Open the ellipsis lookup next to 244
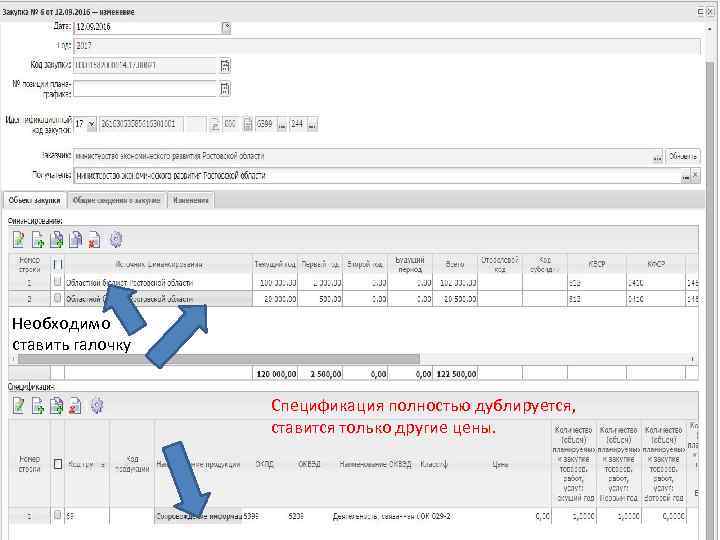Screen dimensions: 720x540 (x=312, y=125)
